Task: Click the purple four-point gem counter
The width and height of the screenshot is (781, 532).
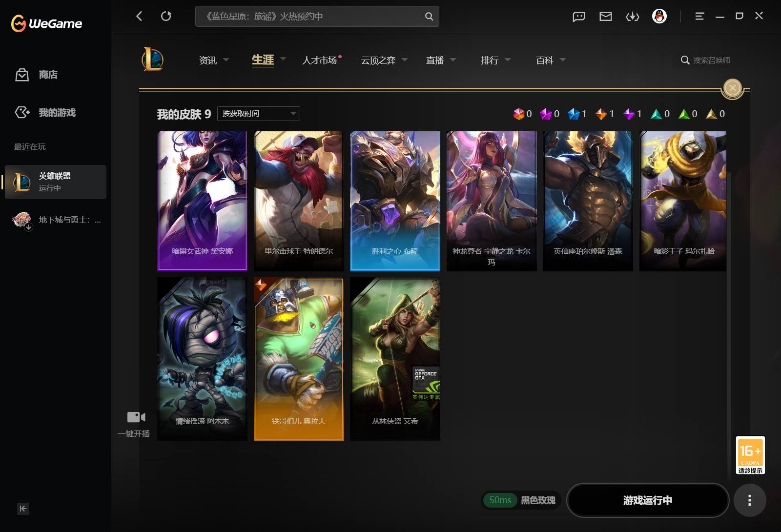Action: 633,114
